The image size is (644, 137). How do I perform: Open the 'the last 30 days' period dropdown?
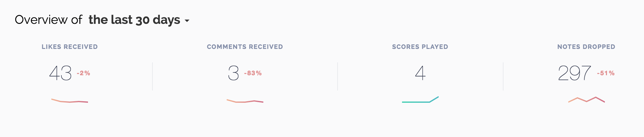click(x=139, y=20)
